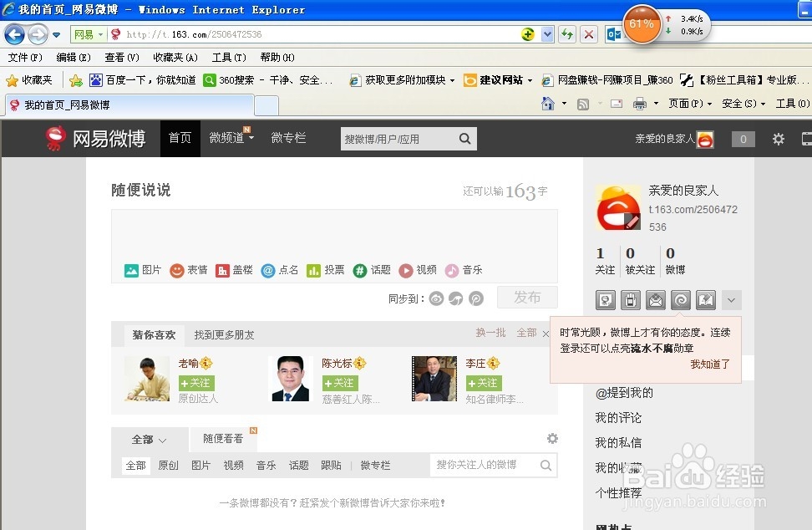Click the 网易微博 logo
This screenshot has height=530, width=812.
tap(95, 138)
